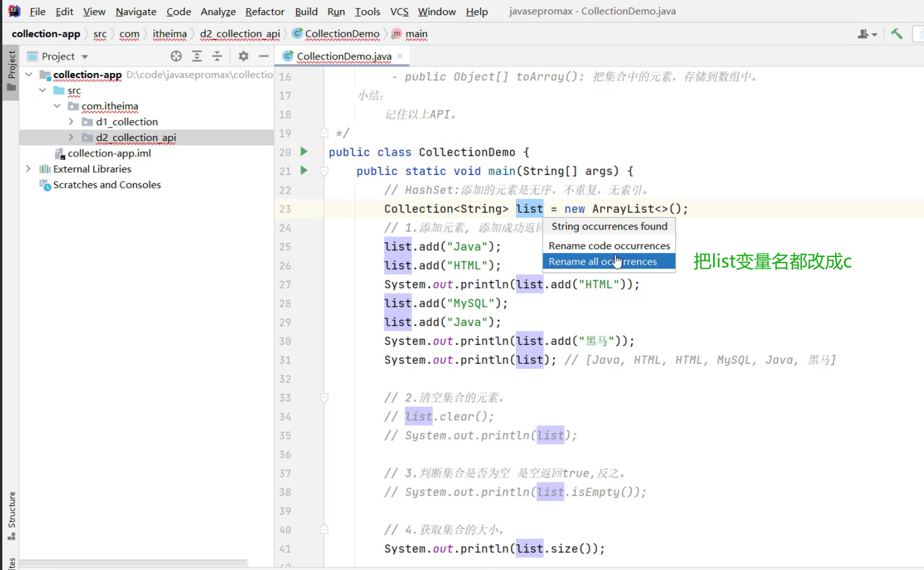The height and width of the screenshot is (570, 924).
Task: Expand the d2_collection_api package
Action: 71,137
